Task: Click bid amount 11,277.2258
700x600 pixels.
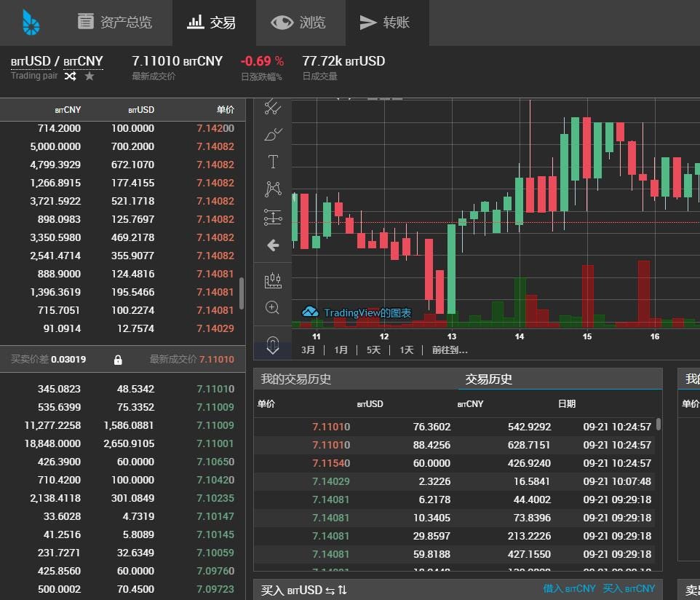Action: [x=52, y=425]
